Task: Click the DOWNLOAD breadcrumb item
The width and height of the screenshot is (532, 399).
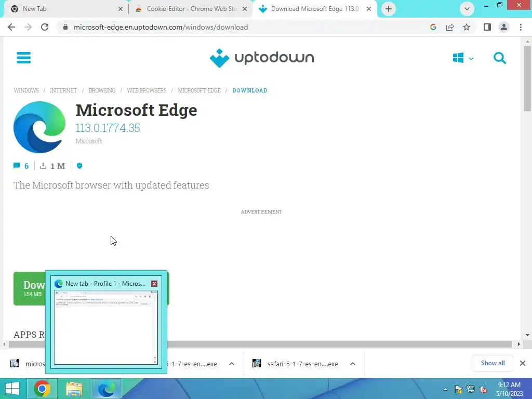Action: [x=250, y=90]
